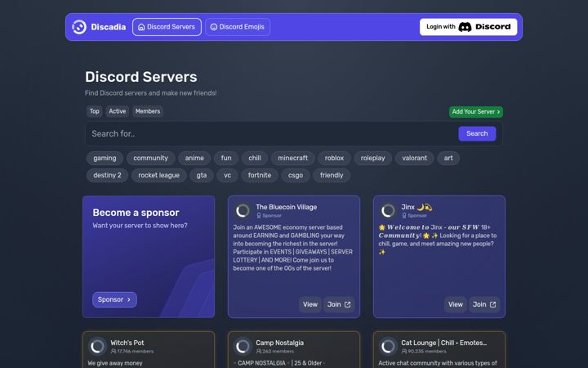Screen dimensions: 588x368
Task: Open the Cat Lounge server title
Action: 444,343
